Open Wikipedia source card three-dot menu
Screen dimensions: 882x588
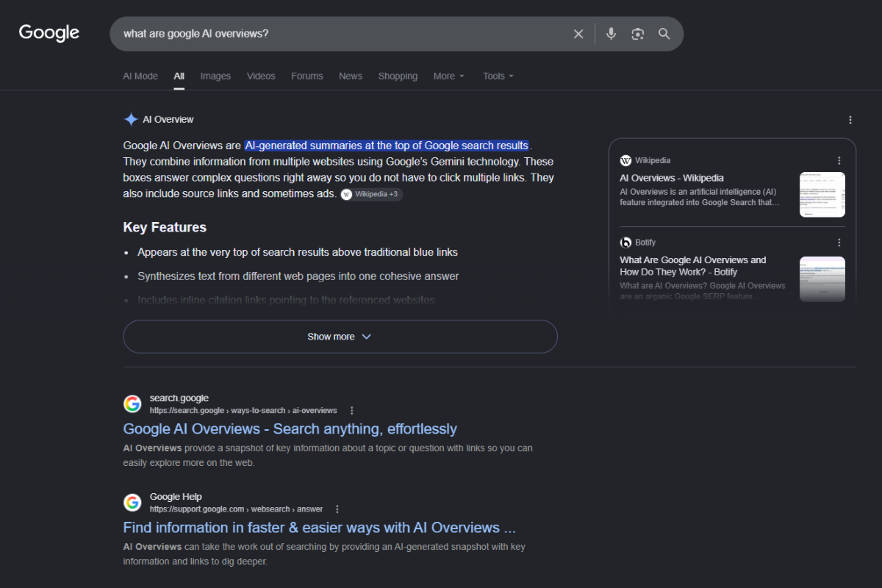point(839,160)
